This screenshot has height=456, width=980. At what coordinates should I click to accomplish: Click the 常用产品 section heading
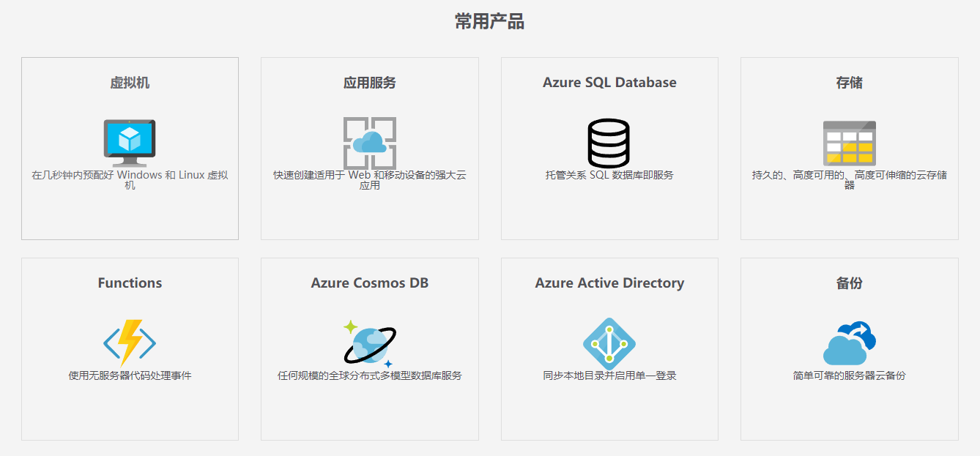tap(489, 22)
